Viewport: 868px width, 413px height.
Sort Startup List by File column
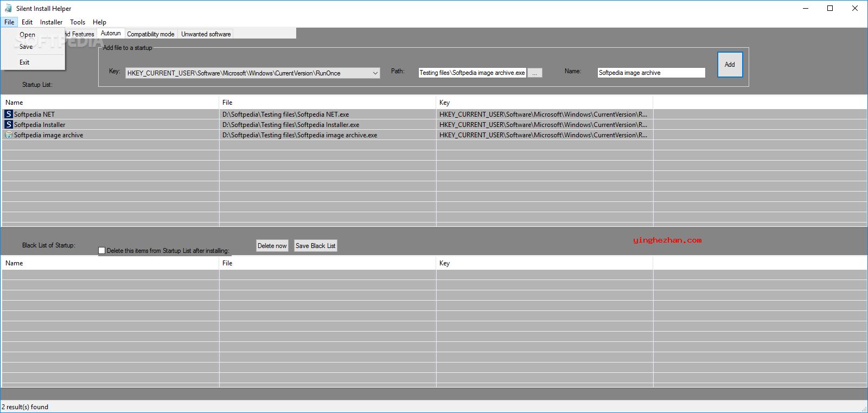point(328,103)
